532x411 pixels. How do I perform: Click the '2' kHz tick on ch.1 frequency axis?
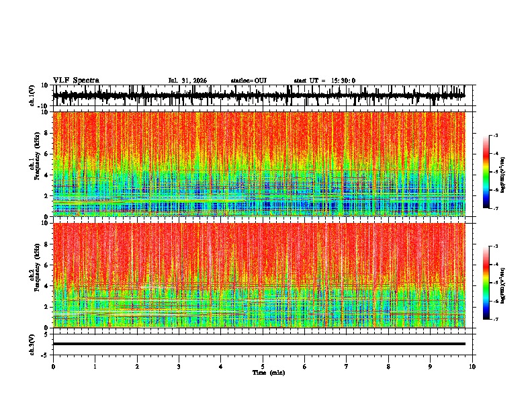coord(46,196)
